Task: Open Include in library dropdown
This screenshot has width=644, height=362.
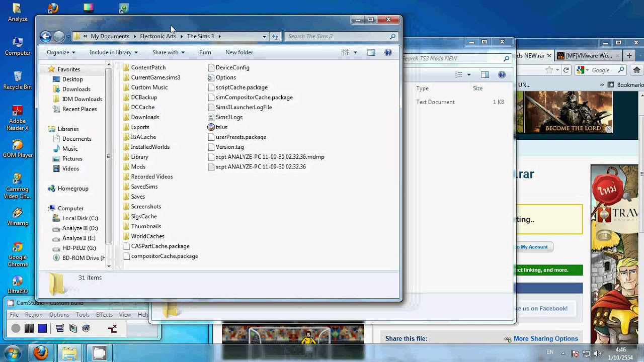Action: click(x=114, y=52)
